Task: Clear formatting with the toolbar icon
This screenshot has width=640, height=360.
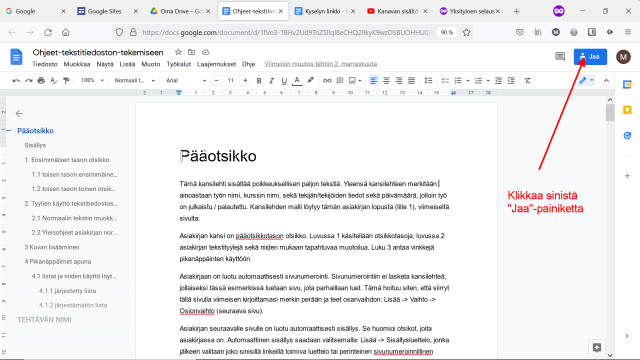Action: pyautogui.click(x=528, y=81)
